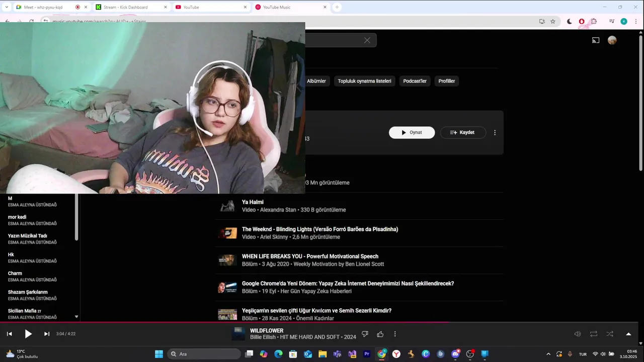Filter results by Topluluk oynatma listeleri
Image resolution: width=644 pixels, height=362 pixels.
click(364, 81)
